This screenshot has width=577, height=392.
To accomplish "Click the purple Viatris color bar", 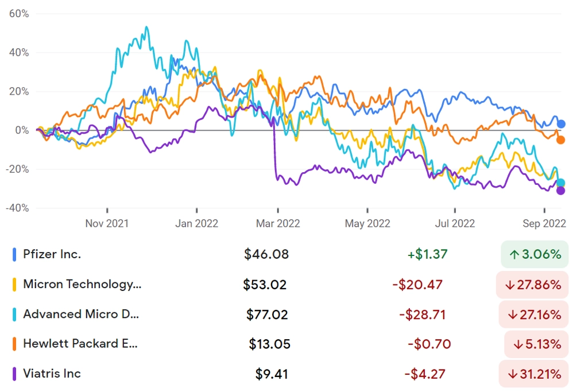I will pyautogui.click(x=14, y=374).
